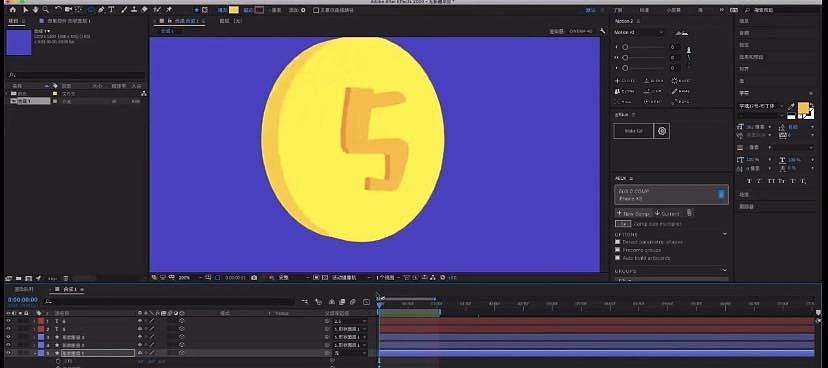Click the Faux Bold T button
828x368 pixels.
tap(749, 181)
